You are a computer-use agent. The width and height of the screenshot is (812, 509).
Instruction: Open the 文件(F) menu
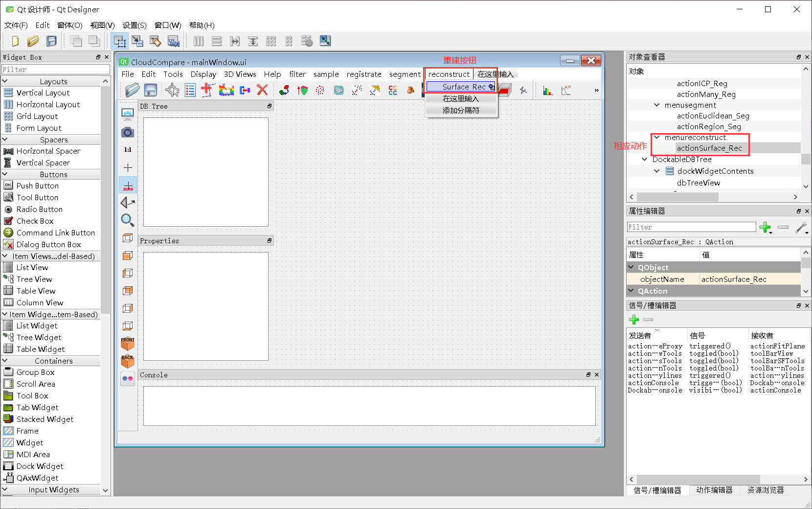16,25
